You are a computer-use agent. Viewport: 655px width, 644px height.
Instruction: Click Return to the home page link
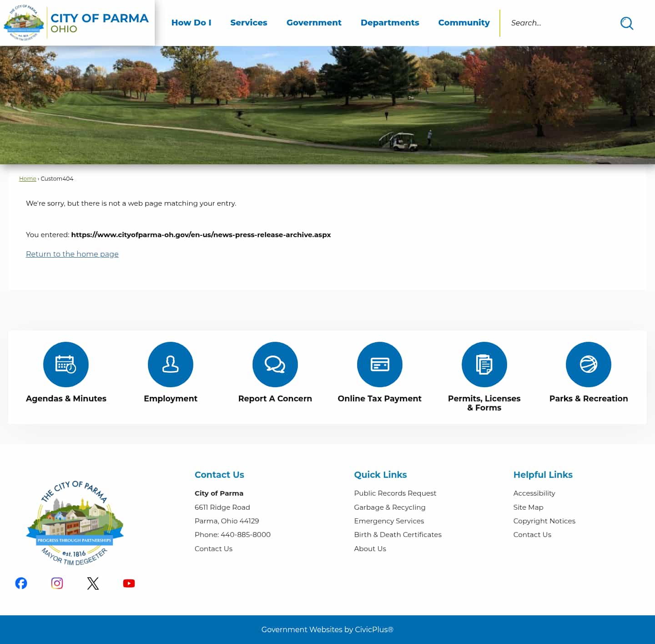(72, 254)
